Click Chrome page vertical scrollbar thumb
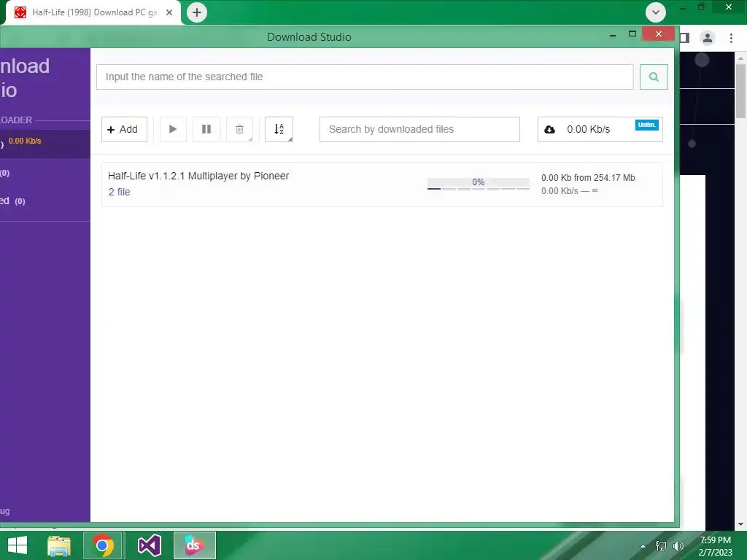Image resolution: width=747 pixels, height=560 pixels. click(x=740, y=90)
